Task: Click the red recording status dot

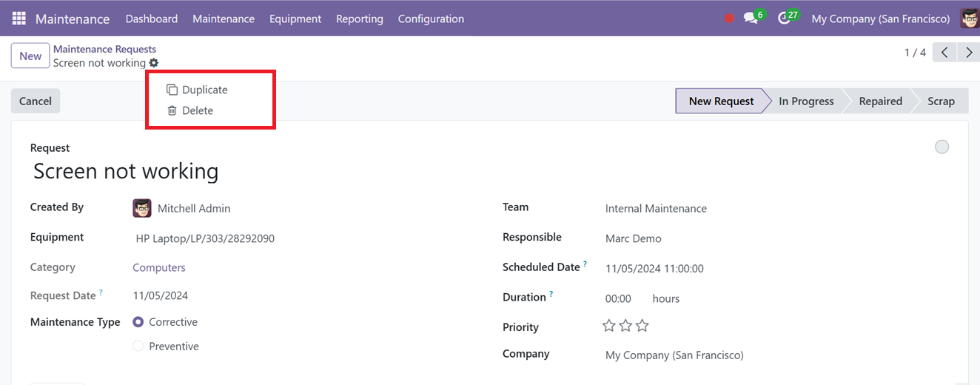Action: click(729, 19)
